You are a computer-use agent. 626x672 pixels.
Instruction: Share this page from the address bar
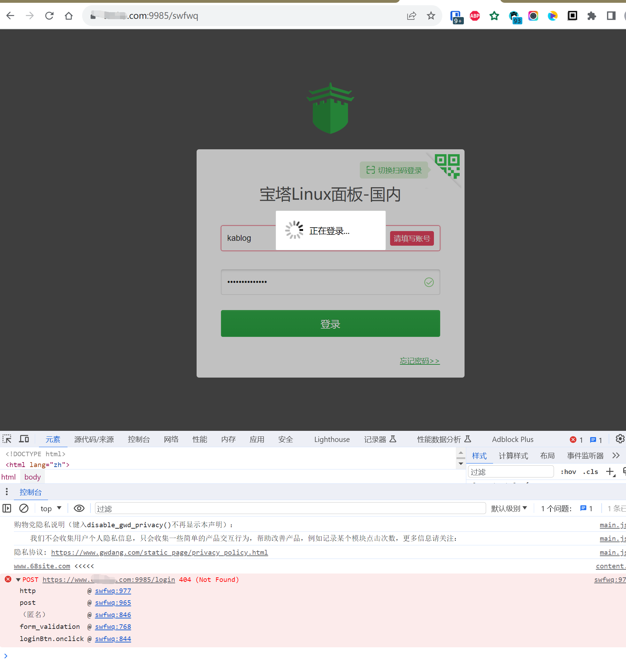[x=411, y=16]
